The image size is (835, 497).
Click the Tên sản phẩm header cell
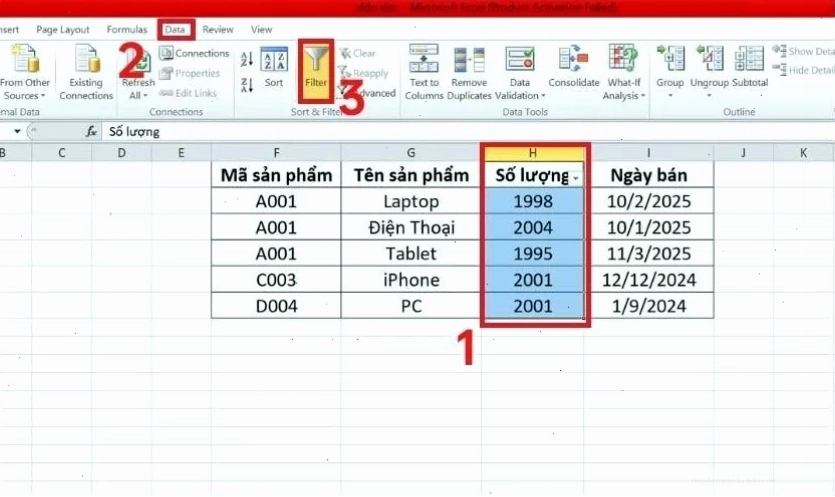pyautogui.click(x=411, y=175)
